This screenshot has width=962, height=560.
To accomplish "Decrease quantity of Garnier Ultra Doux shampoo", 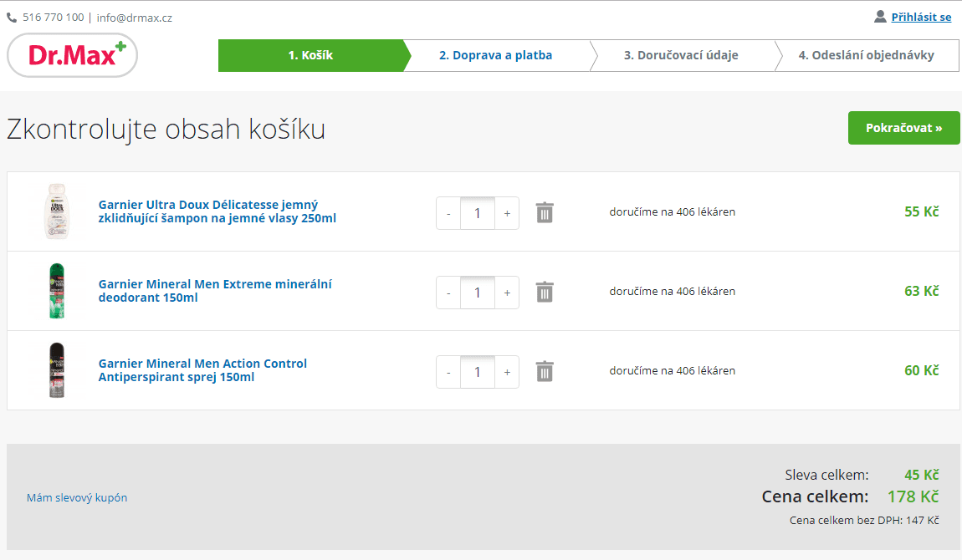I will (x=448, y=213).
